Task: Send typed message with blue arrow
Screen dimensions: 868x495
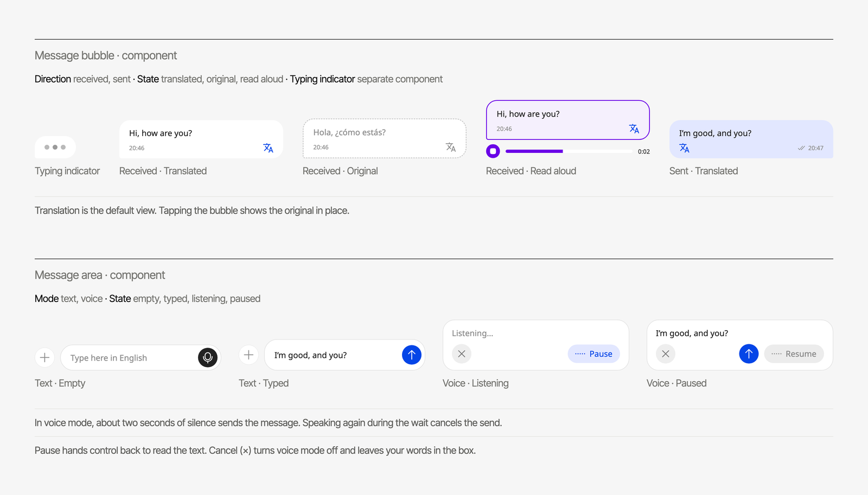Action: point(412,355)
